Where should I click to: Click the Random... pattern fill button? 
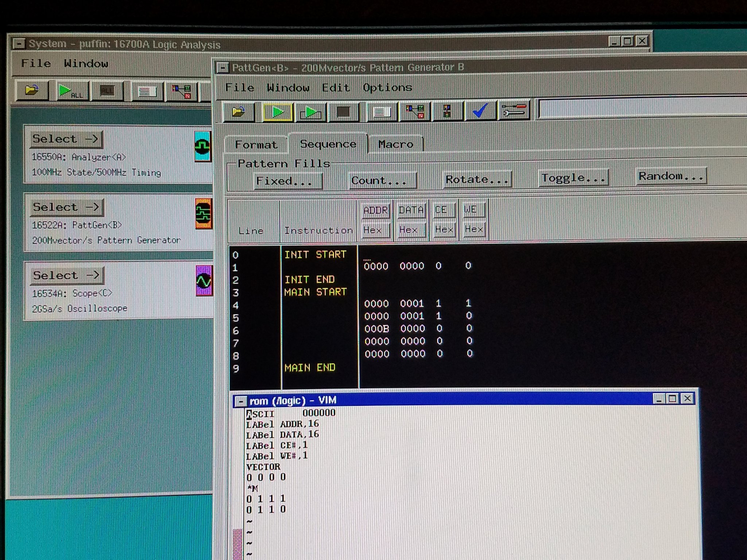click(671, 176)
